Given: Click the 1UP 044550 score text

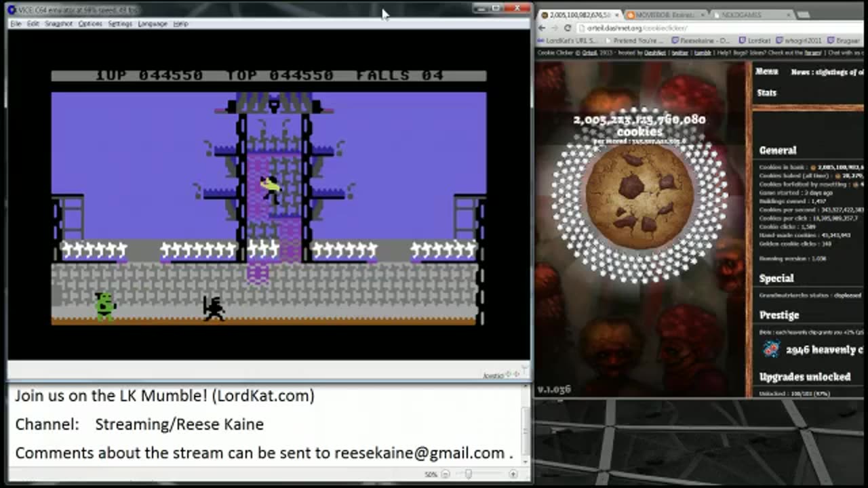Looking at the screenshot, I should click(149, 75).
